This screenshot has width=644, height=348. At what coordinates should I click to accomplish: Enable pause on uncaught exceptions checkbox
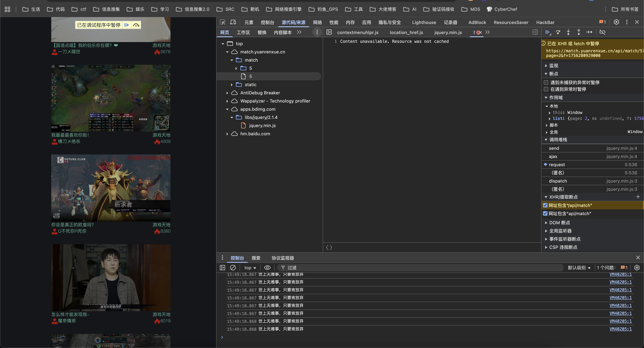click(x=546, y=82)
